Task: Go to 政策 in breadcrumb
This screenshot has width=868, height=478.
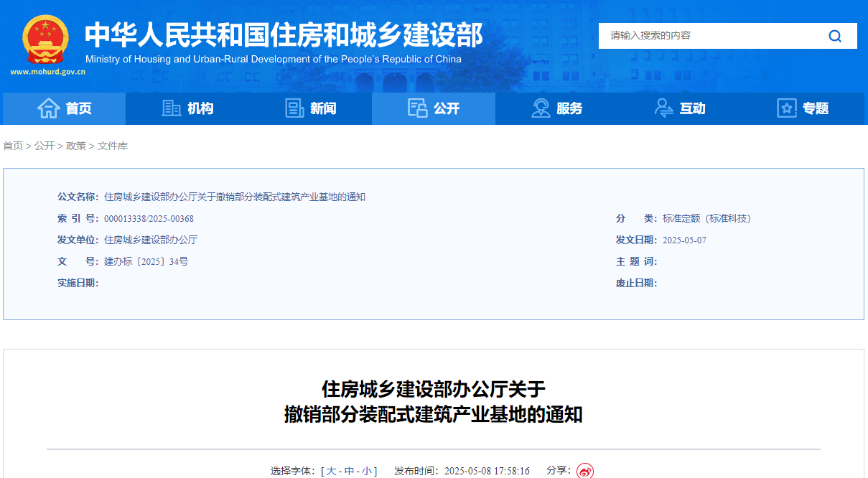Action: point(76,146)
